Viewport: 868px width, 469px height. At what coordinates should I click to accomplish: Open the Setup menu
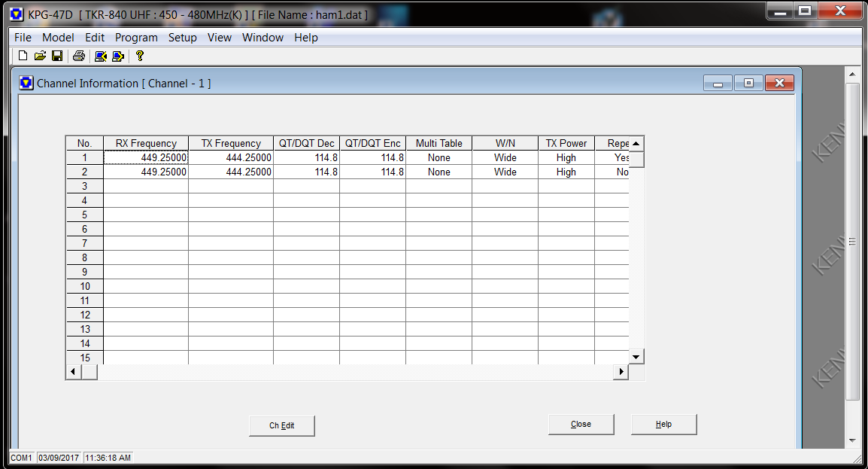click(x=182, y=38)
